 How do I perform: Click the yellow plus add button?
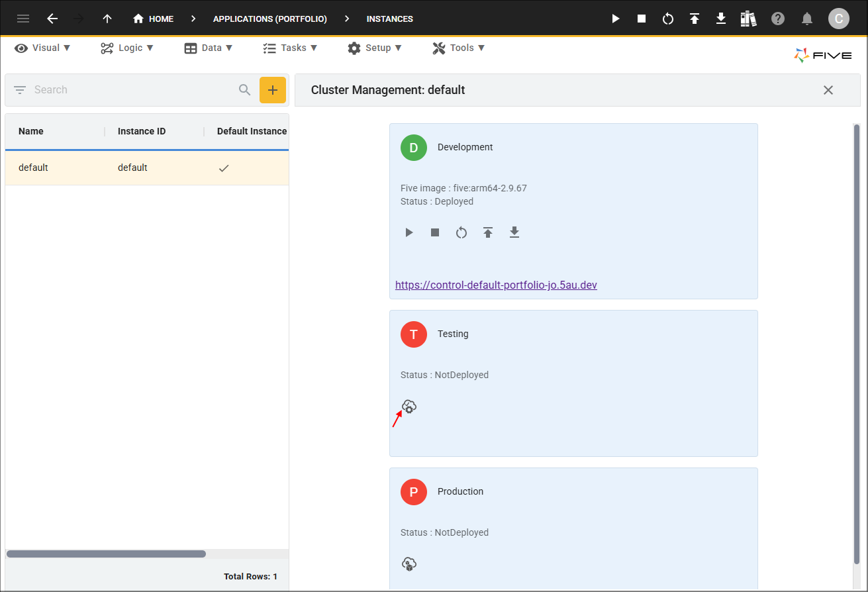(272, 90)
